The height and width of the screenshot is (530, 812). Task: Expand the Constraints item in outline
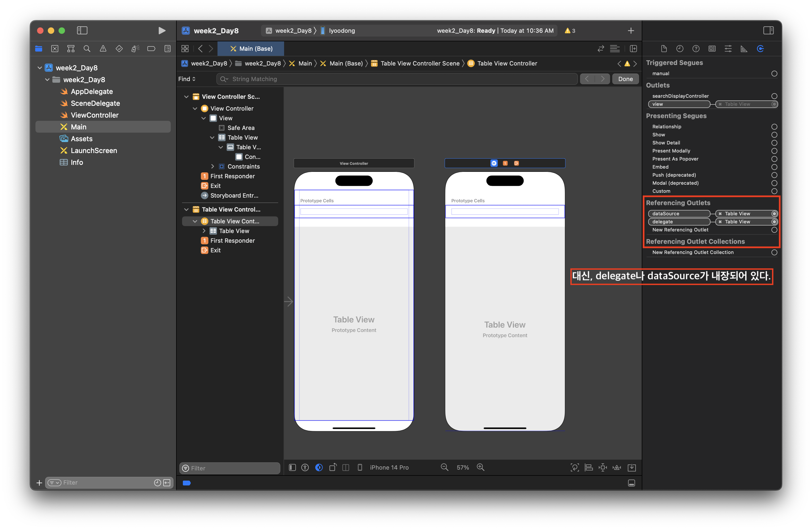tap(212, 166)
